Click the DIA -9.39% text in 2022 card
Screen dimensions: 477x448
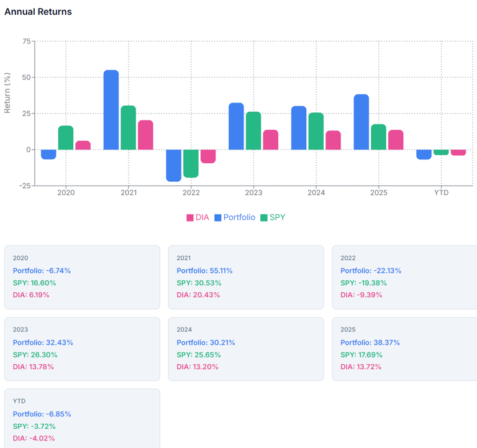[361, 295]
